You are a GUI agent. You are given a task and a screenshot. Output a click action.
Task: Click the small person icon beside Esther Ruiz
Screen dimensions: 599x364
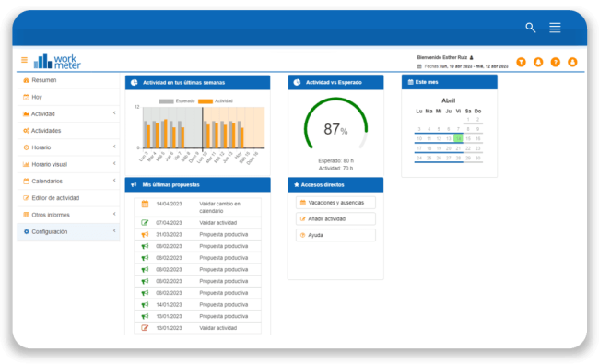tap(472, 58)
